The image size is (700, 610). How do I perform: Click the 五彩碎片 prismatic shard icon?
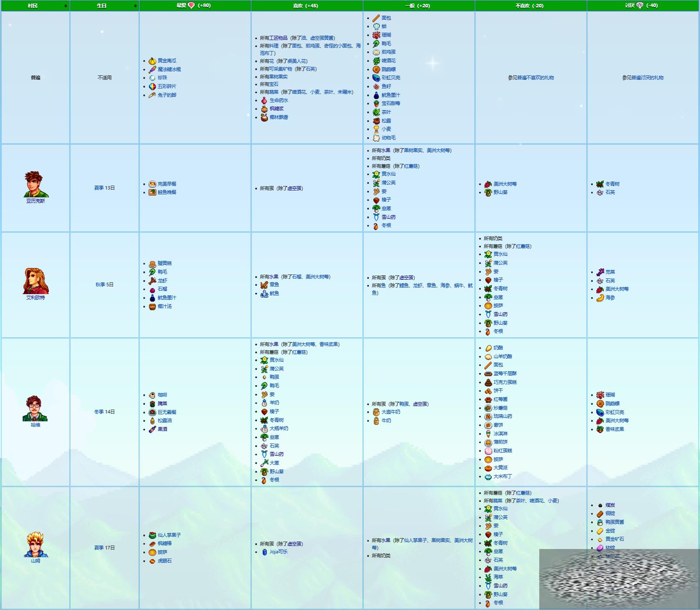[152, 87]
